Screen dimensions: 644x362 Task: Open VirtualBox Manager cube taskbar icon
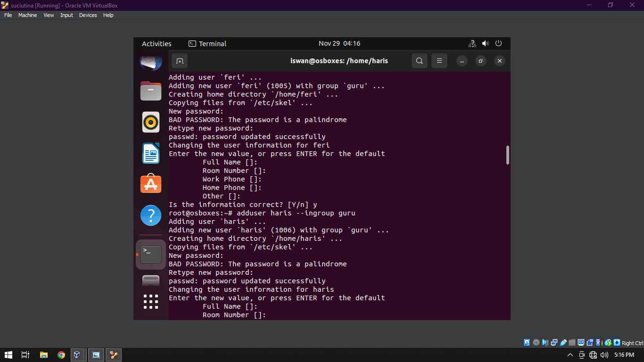click(x=77, y=355)
